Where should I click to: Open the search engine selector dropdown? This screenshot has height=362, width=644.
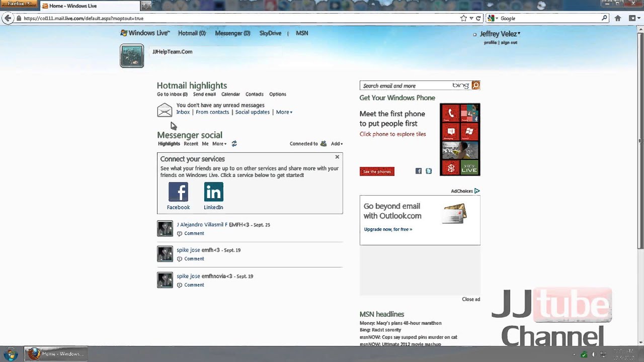493,18
